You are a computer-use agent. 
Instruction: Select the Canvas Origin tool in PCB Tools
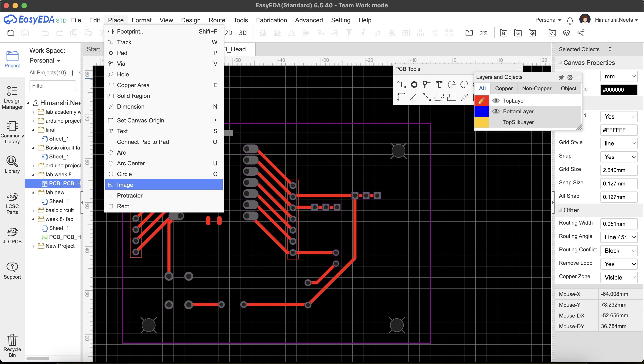point(401,97)
